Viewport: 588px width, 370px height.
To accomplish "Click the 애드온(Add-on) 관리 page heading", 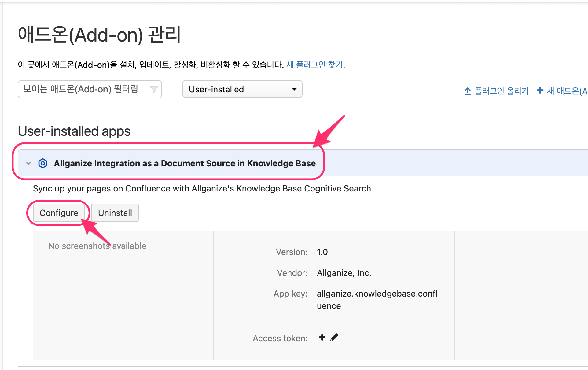I will pyautogui.click(x=100, y=35).
